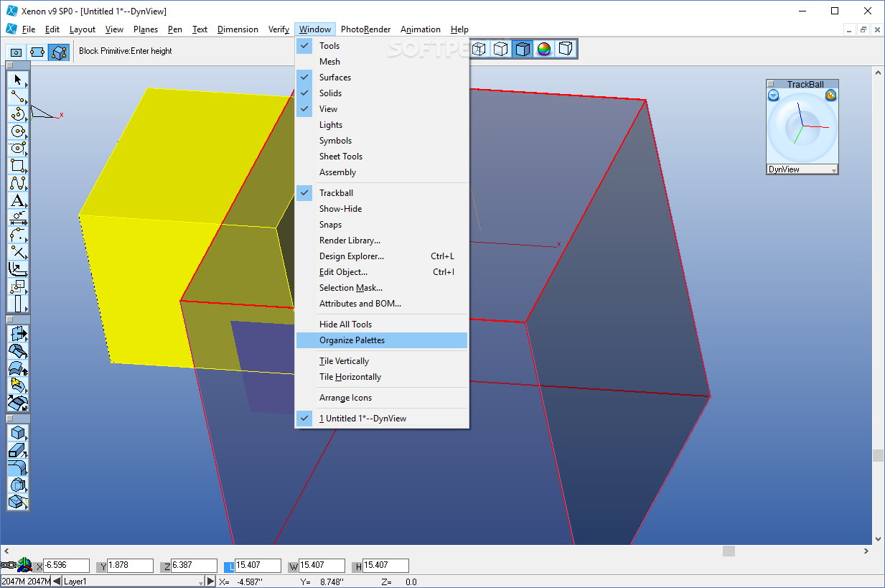This screenshot has height=588, width=885.
Task: Open Design Explorer from Window menu
Action: tap(382, 256)
